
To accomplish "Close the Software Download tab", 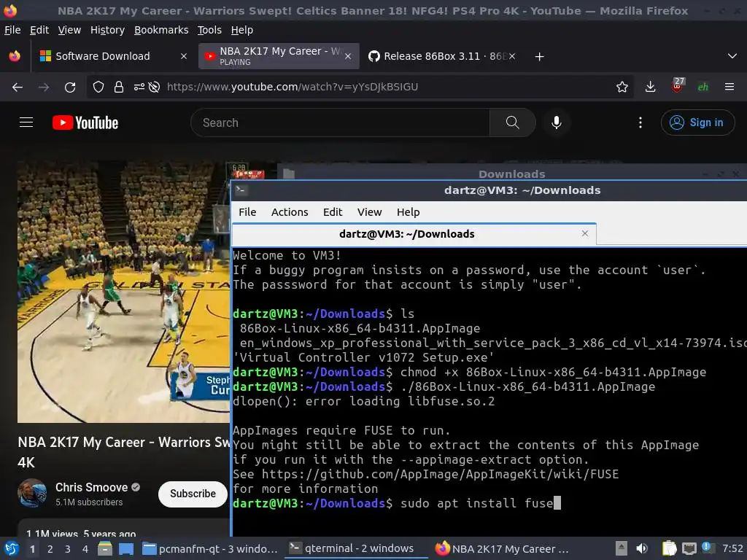I will pyautogui.click(x=183, y=56).
